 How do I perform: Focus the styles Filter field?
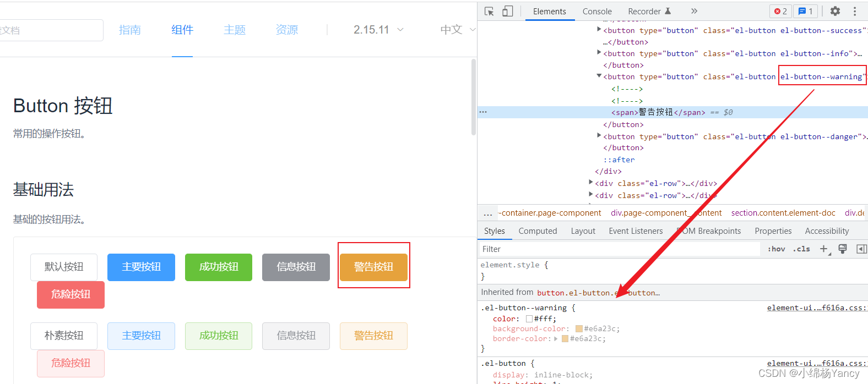click(619, 249)
